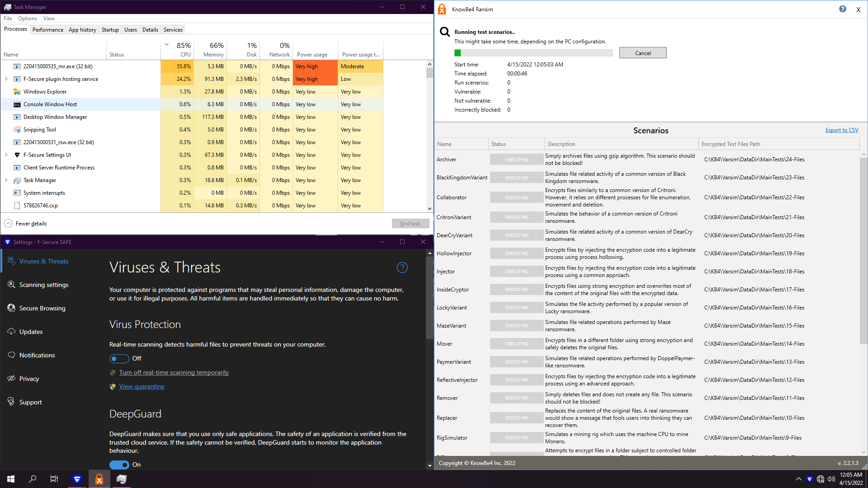Expand the F-Secure Settings UI process
The width and height of the screenshot is (868, 488).
(6, 155)
